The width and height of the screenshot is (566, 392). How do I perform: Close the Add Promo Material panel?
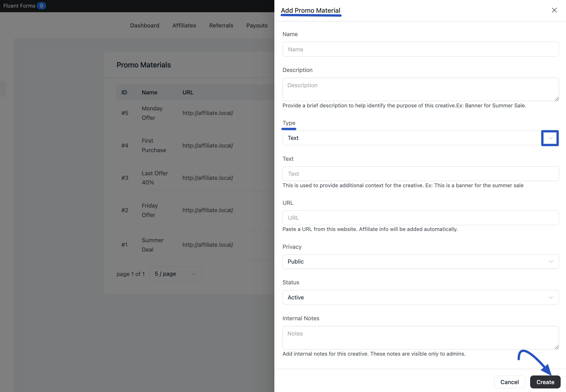point(554,10)
